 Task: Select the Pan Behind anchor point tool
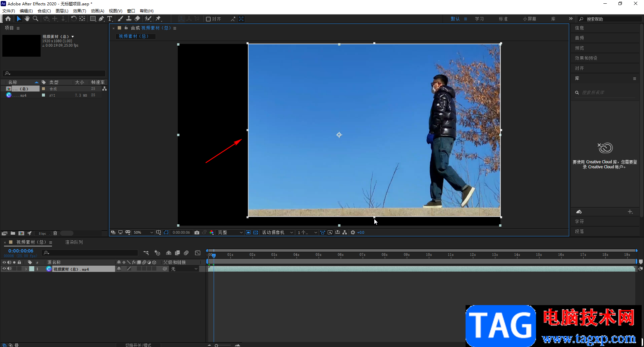click(x=82, y=19)
